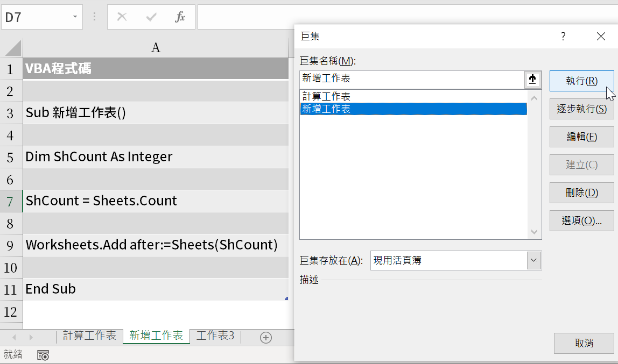618x364 pixels.
Task: Click the formula bar options dots
Action: 95,17
